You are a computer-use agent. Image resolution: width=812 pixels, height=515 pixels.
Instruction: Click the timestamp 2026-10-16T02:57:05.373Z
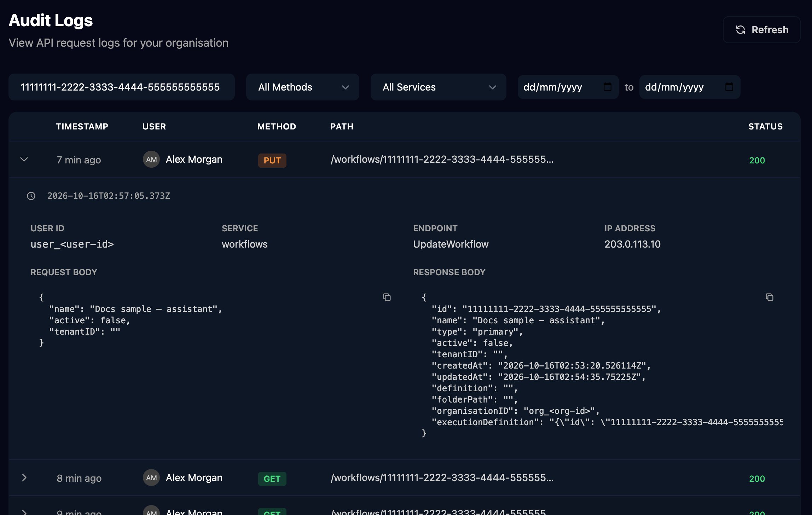pos(109,196)
